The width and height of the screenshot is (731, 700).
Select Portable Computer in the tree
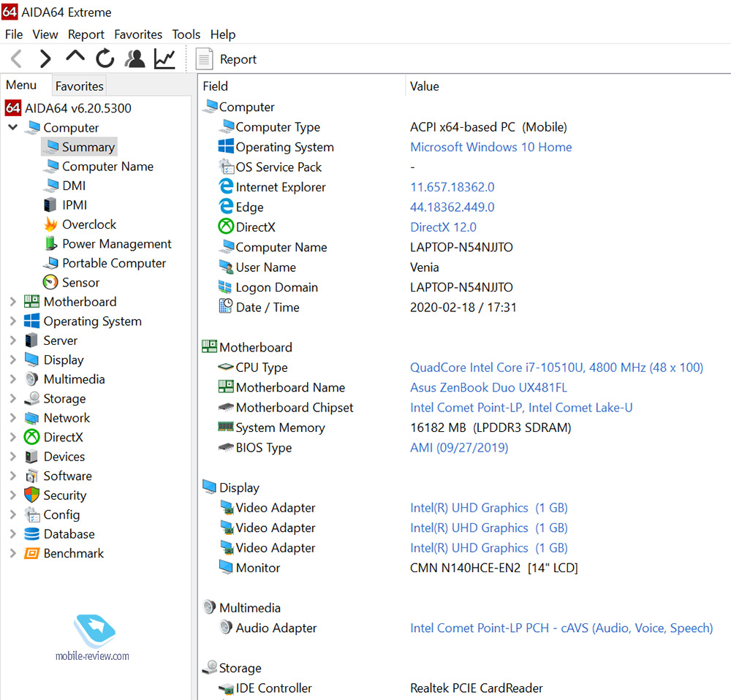[x=114, y=263]
